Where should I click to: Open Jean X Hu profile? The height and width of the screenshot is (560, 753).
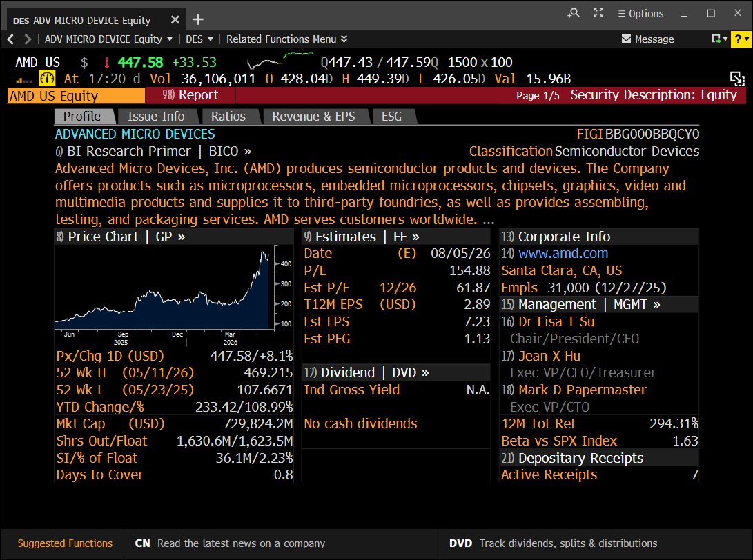pos(549,356)
